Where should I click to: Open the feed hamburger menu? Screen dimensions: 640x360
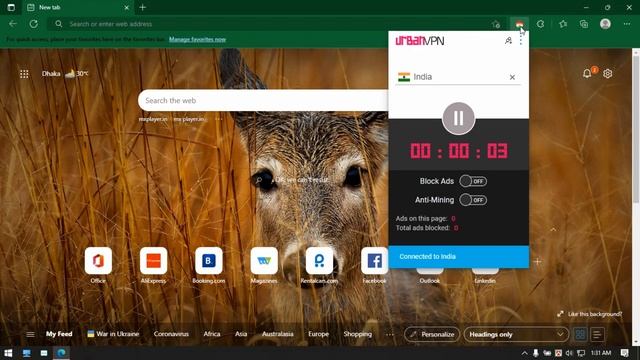[30, 334]
